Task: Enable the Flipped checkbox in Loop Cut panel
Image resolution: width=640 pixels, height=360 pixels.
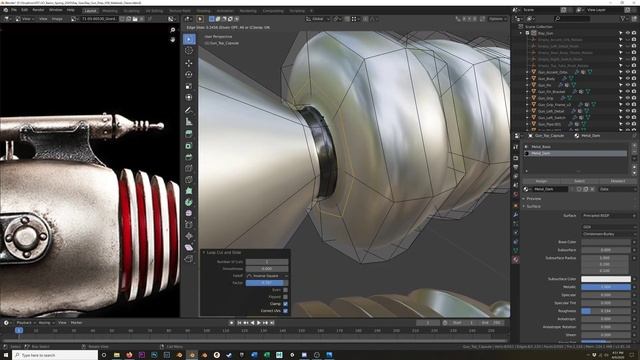Action: [285, 297]
